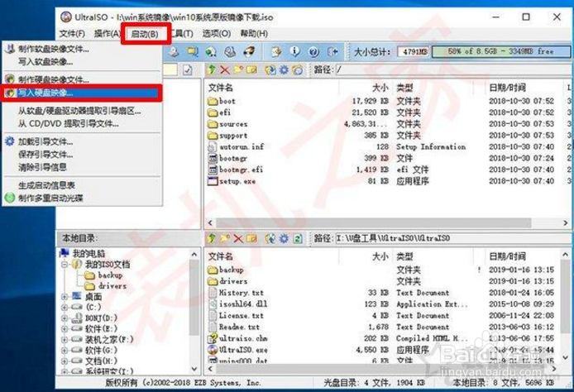Expand the 装机之家(F:) drive node
The width and height of the screenshot is (574, 392).
(65, 340)
